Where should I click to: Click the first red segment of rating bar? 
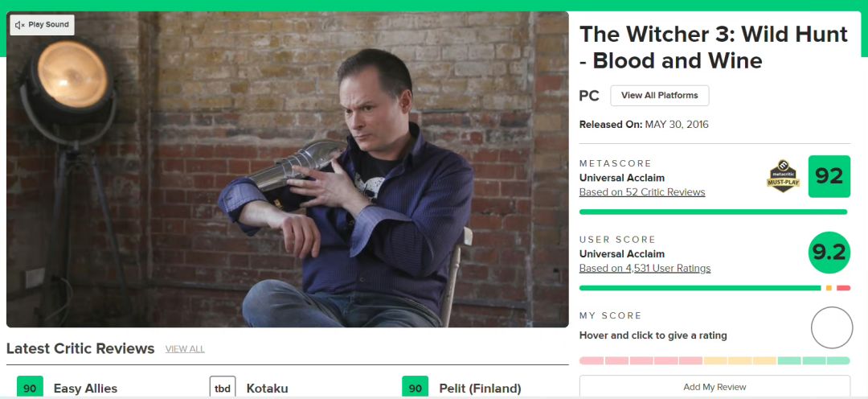pyautogui.click(x=591, y=360)
